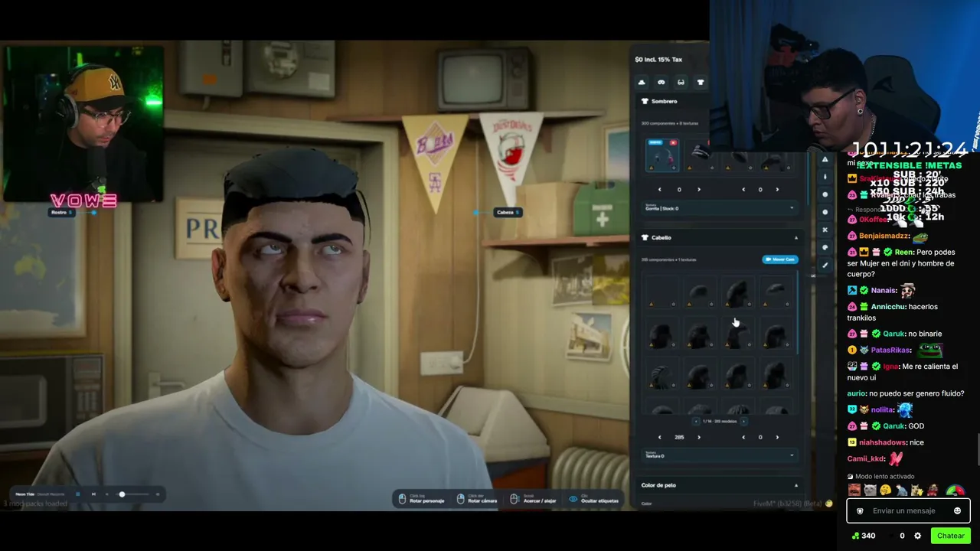Select the fourth hairstyle in second row
The height and width of the screenshot is (551, 980).
776,334
